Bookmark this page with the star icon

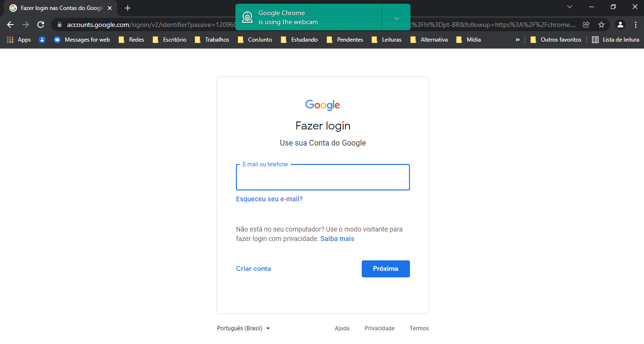click(x=601, y=25)
